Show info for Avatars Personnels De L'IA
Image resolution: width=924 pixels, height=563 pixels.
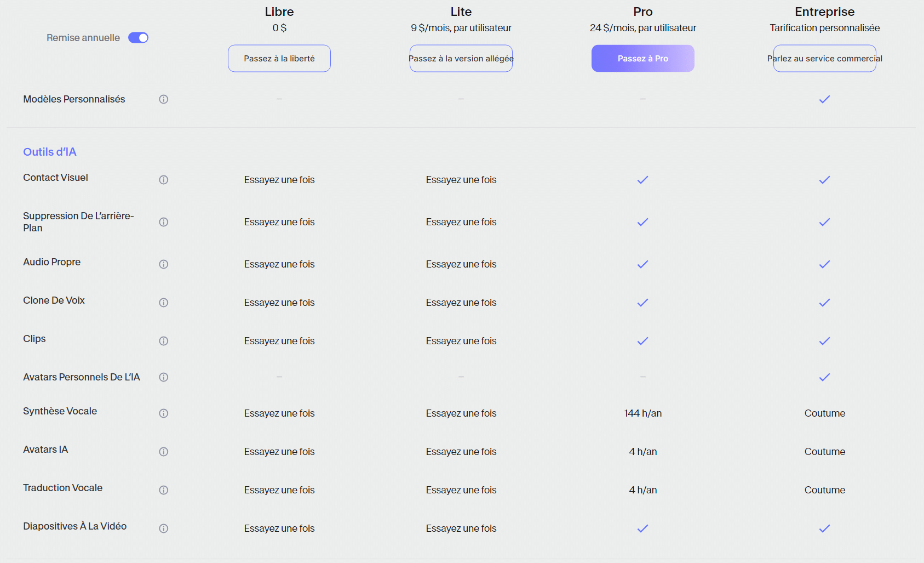point(163,377)
